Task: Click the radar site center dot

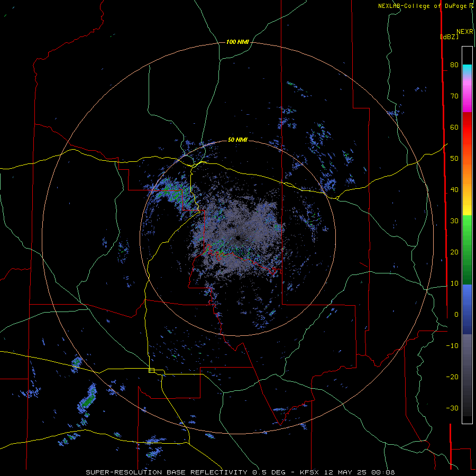Action: (x=237, y=237)
